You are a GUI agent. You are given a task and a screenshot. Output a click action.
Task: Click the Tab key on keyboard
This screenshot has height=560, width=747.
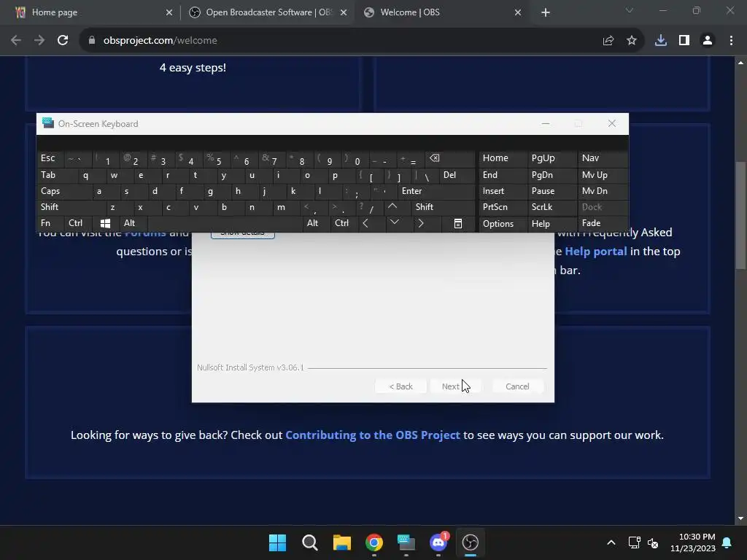[x=57, y=175]
